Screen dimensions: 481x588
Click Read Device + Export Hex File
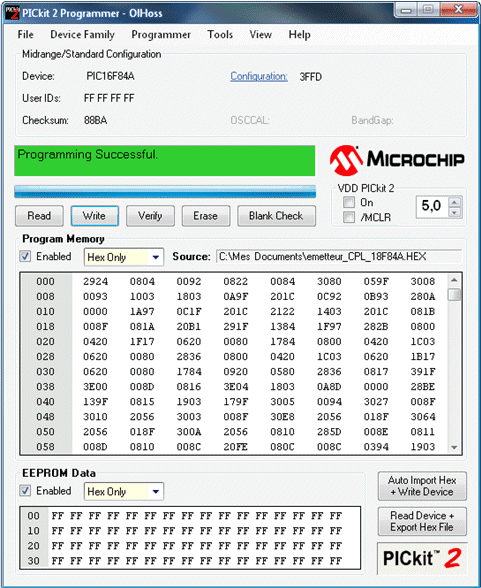coord(422,521)
